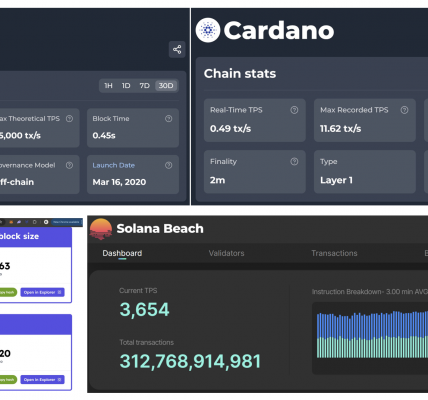The image size is (428, 400).
Task: Select the 1H time range
Action: [x=108, y=86]
